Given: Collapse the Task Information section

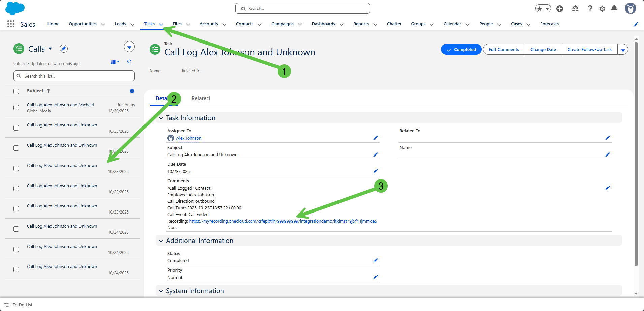Looking at the screenshot, I should pos(161,118).
